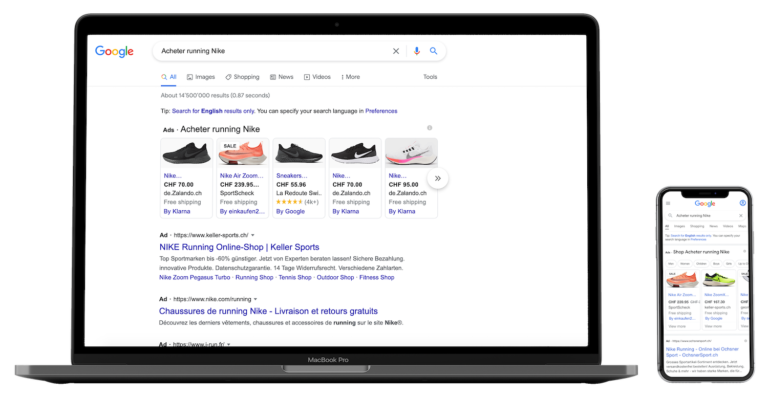Select the Men filter chip on phone
This screenshot has height=397, width=768.
click(x=672, y=263)
